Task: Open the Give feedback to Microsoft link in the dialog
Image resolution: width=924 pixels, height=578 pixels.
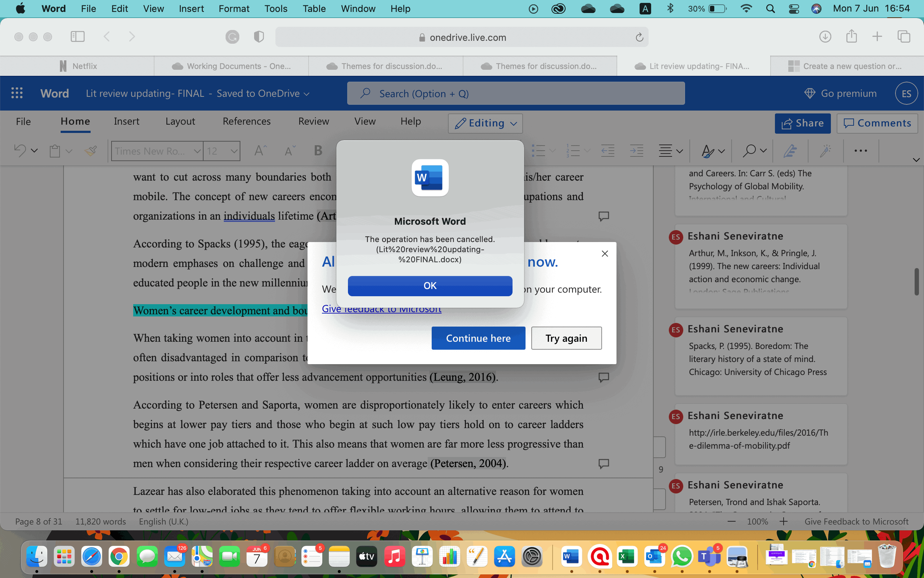Action: pos(382,309)
